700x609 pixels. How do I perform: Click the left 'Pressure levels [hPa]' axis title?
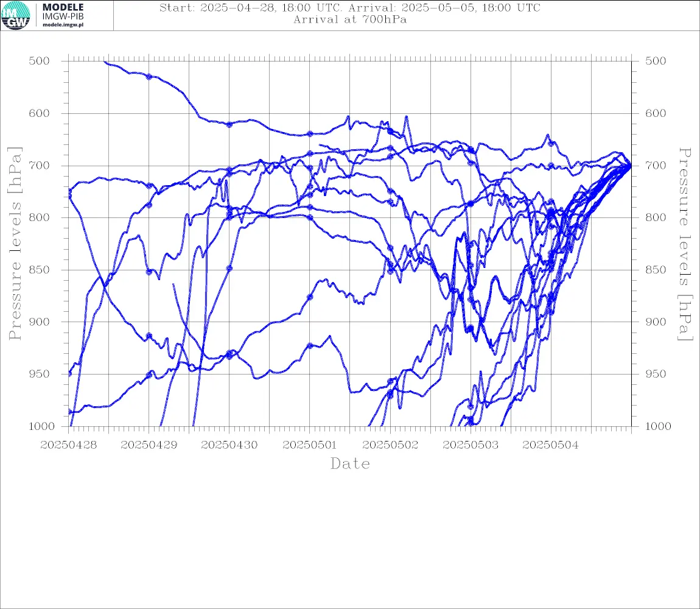point(15,244)
